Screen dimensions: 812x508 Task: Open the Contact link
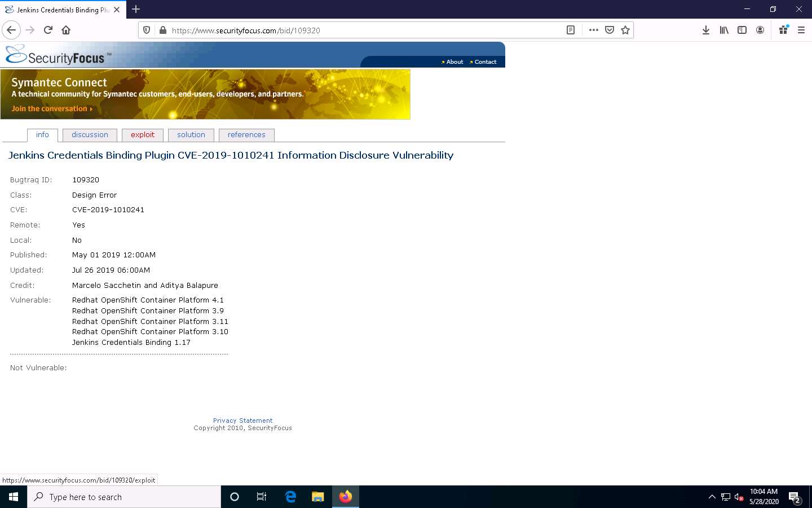coord(486,62)
